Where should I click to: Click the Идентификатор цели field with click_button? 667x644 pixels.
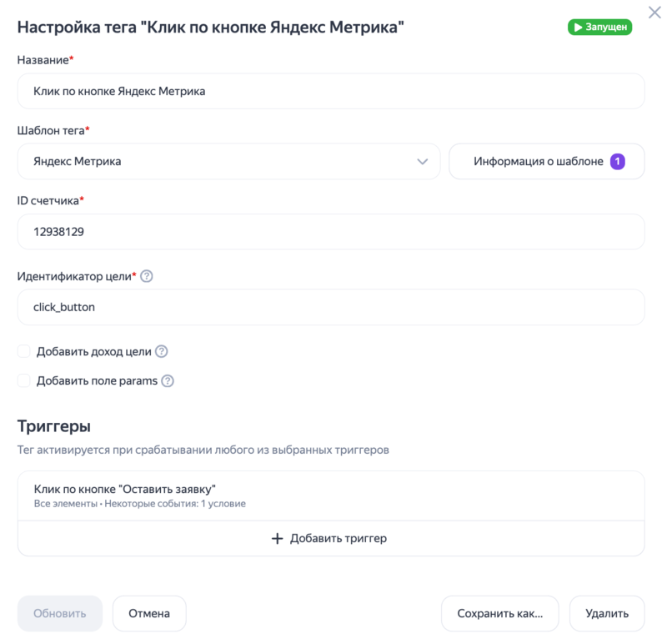[x=330, y=307]
